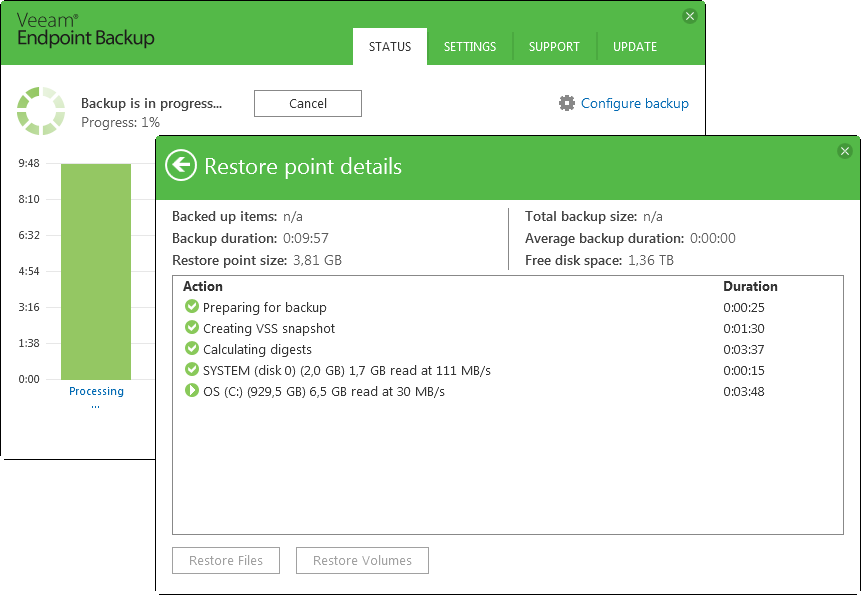
Task: Close the Restore point details window
Action: 844,151
